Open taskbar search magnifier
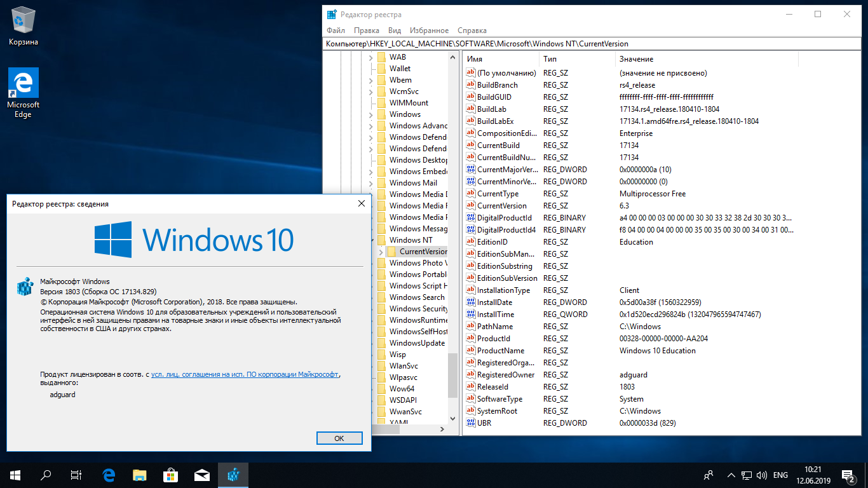The image size is (868, 488). 46,475
